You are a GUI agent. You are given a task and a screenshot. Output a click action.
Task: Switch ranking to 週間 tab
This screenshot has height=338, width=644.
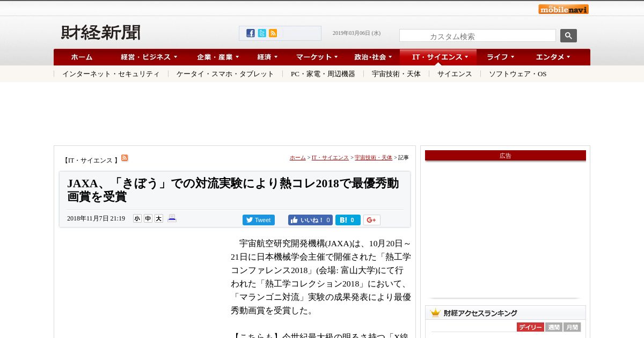[x=554, y=327]
